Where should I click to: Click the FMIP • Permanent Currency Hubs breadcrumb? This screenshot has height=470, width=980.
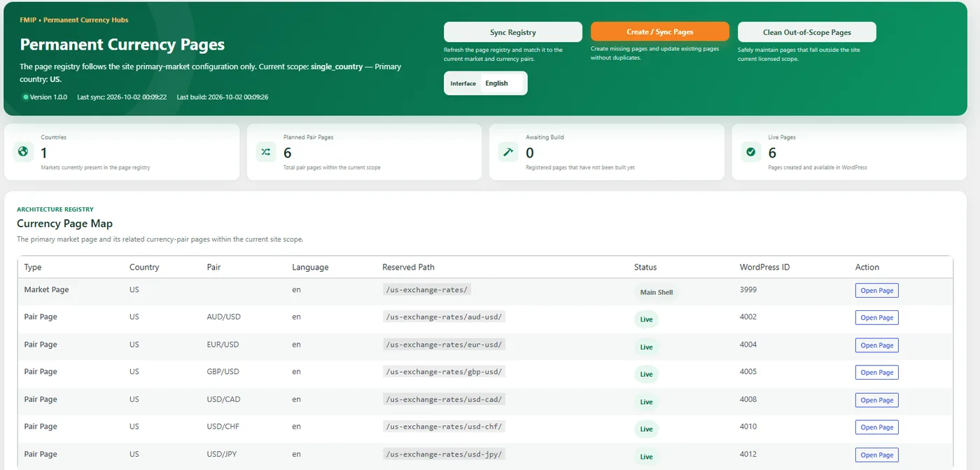[x=74, y=20]
